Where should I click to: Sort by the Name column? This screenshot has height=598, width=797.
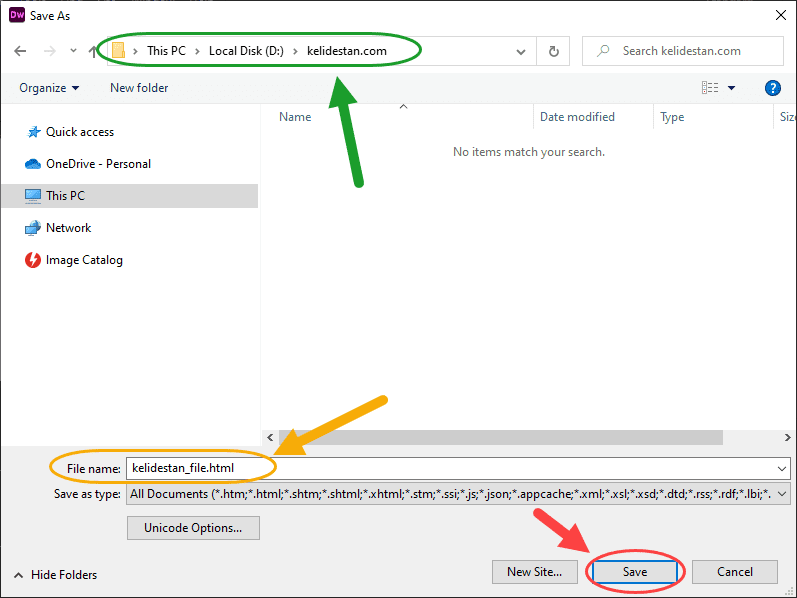pyautogui.click(x=295, y=117)
